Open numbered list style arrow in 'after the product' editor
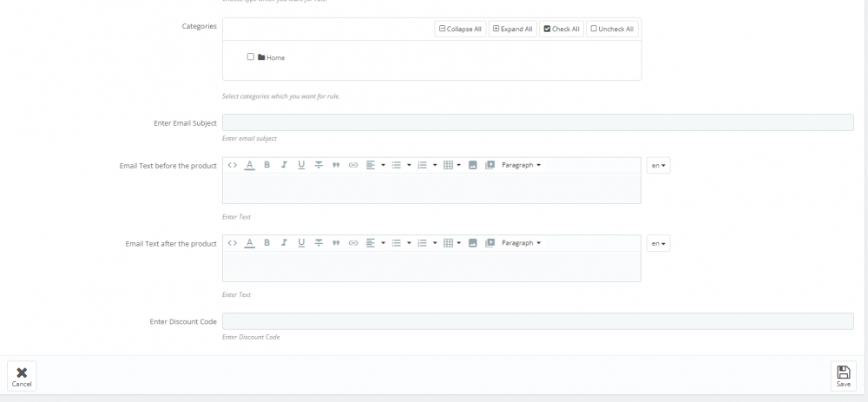Image resolution: width=868 pixels, height=402 pixels. (435, 243)
